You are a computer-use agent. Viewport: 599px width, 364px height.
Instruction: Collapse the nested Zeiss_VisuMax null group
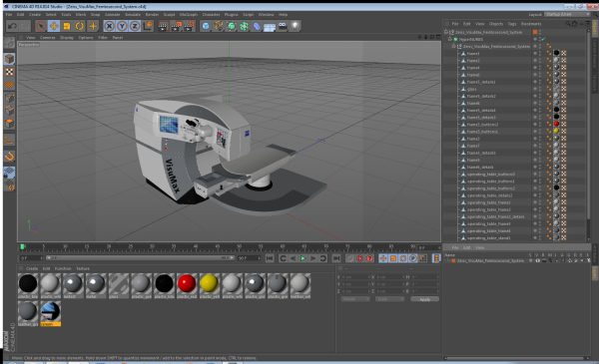(454, 46)
